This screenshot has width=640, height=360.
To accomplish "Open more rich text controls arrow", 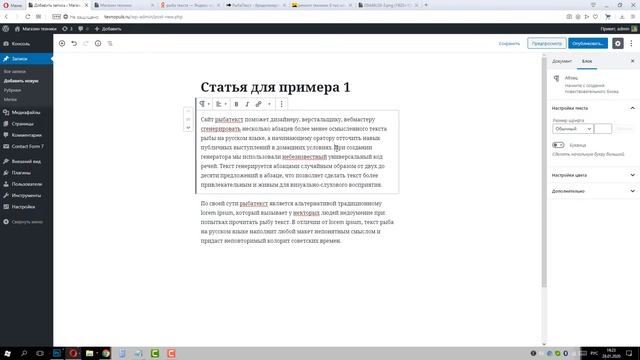I will tap(269, 104).
